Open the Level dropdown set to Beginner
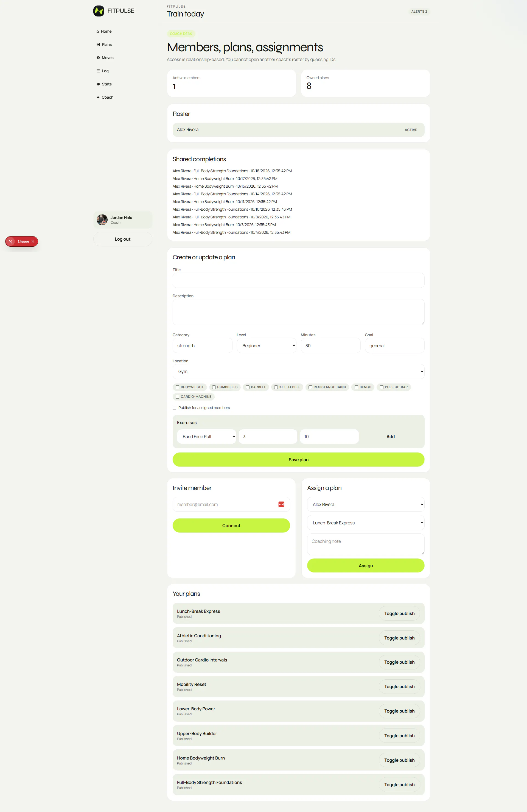Screen dimensions: 527x812 267,346
